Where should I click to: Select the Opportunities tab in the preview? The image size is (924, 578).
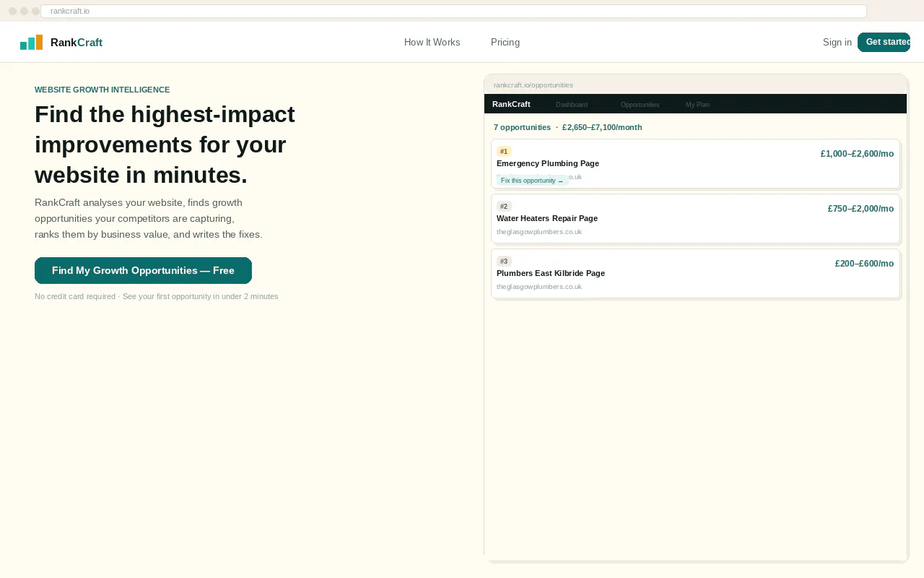[640, 105]
